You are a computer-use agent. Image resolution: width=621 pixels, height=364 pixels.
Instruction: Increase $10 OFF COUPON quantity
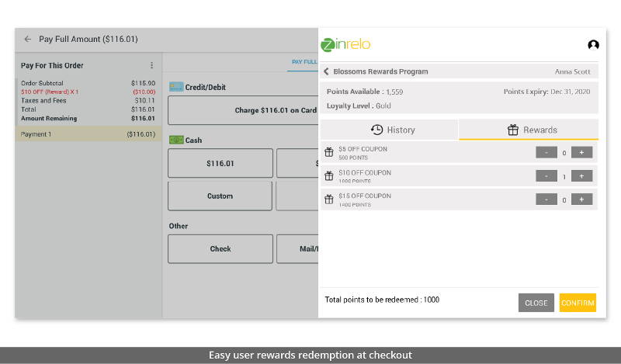[581, 176]
